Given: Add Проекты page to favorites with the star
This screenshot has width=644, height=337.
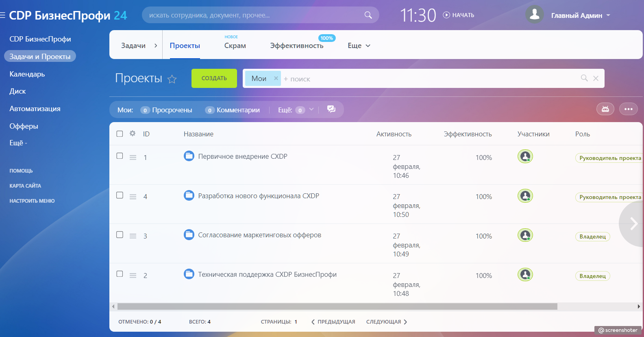Looking at the screenshot, I should (172, 79).
